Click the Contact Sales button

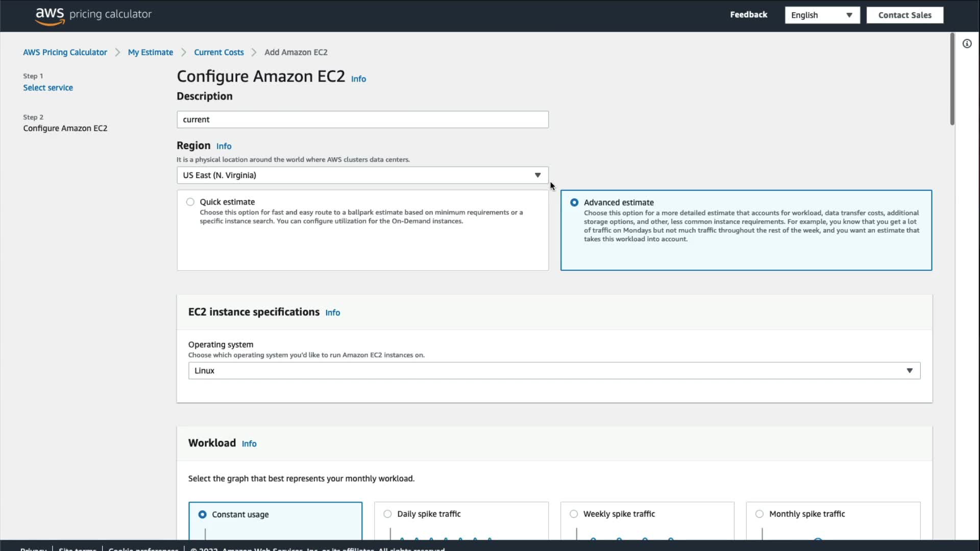point(904,15)
